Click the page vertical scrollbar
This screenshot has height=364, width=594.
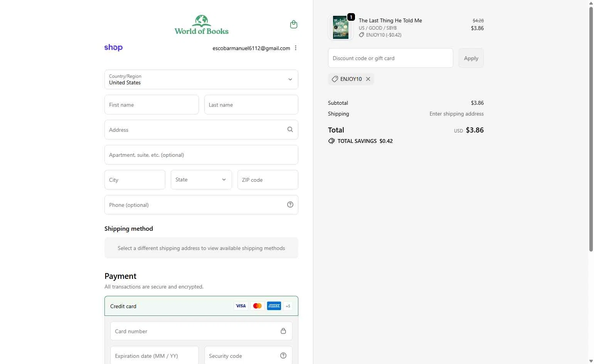coord(591,129)
